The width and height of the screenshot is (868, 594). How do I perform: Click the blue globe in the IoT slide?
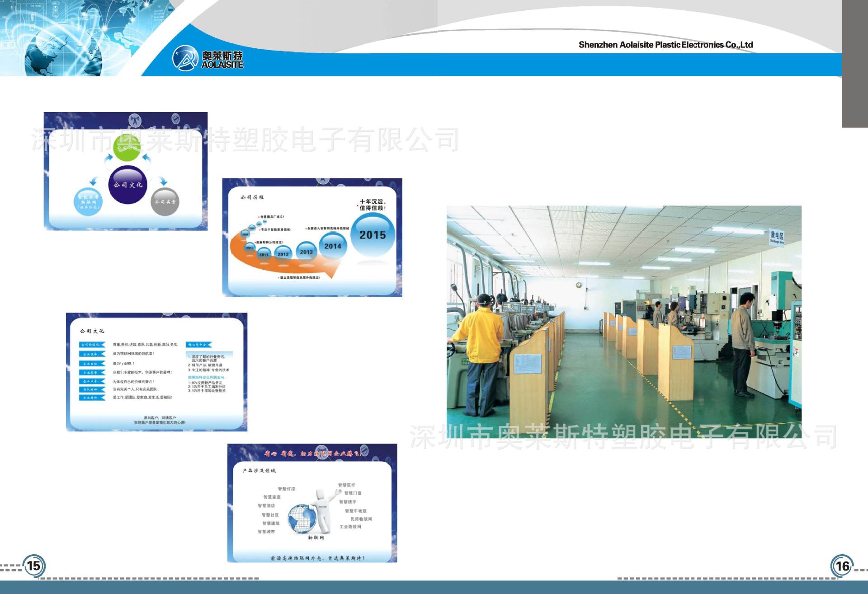302,519
